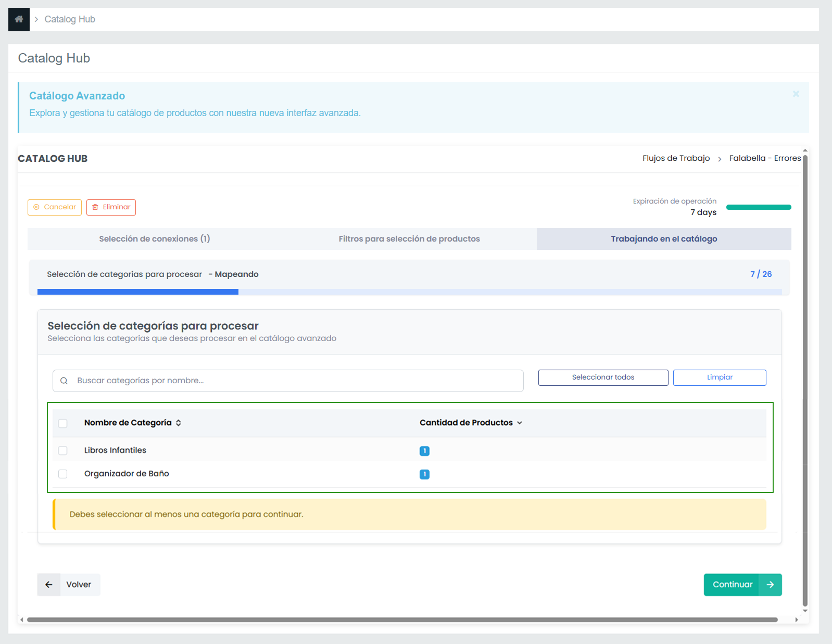Viewport: 832px width, 644px height.
Task: Click the right arrow icon on Continuar
Action: (x=770, y=585)
